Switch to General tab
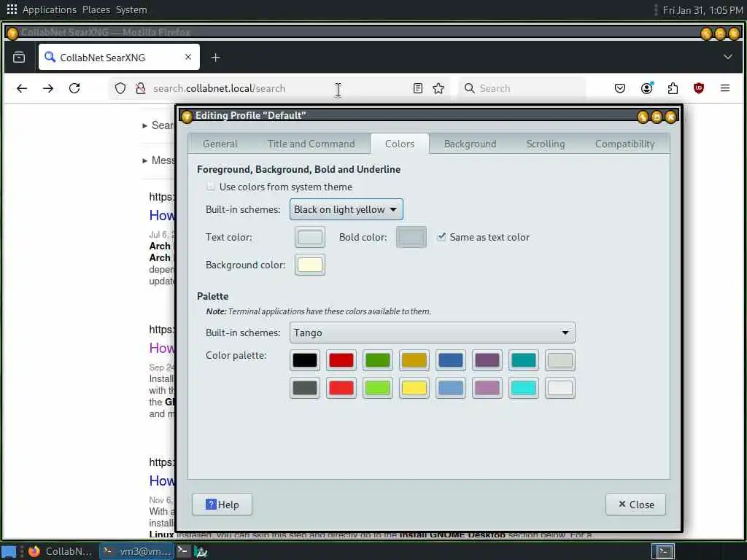This screenshot has height=560, width=747. pos(220,144)
